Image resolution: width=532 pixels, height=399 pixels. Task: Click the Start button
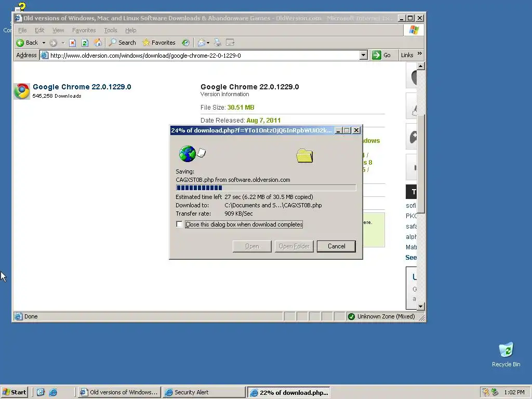14,392
